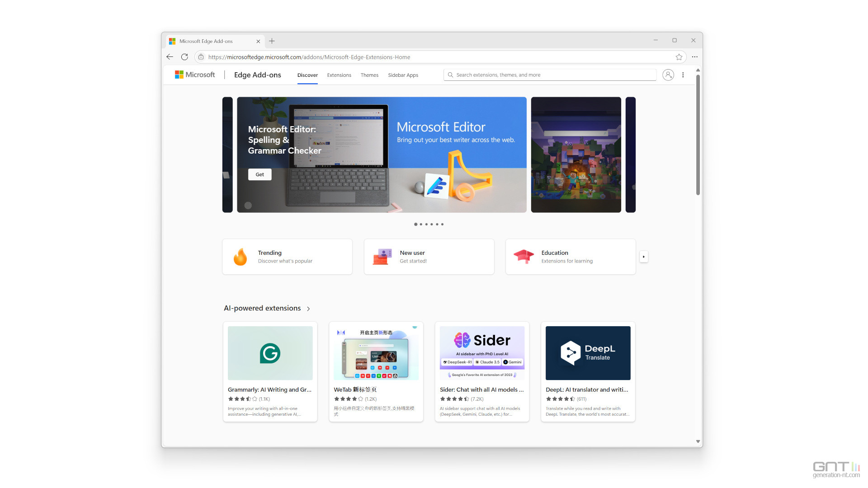Click the WeTab new tab extension icon
The height and width of the screenshot is (488, 868).
(x=340, y=333)
